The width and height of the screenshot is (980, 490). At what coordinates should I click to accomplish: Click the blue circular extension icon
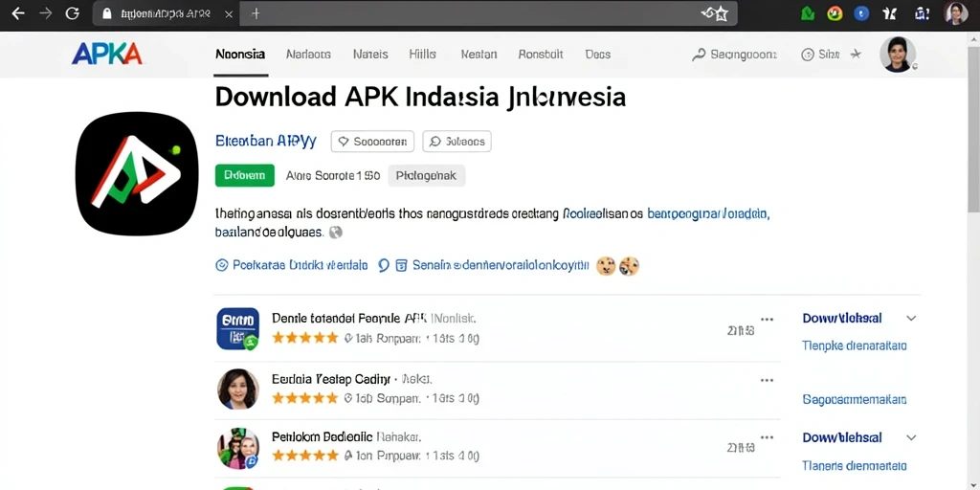click(861, 13)
